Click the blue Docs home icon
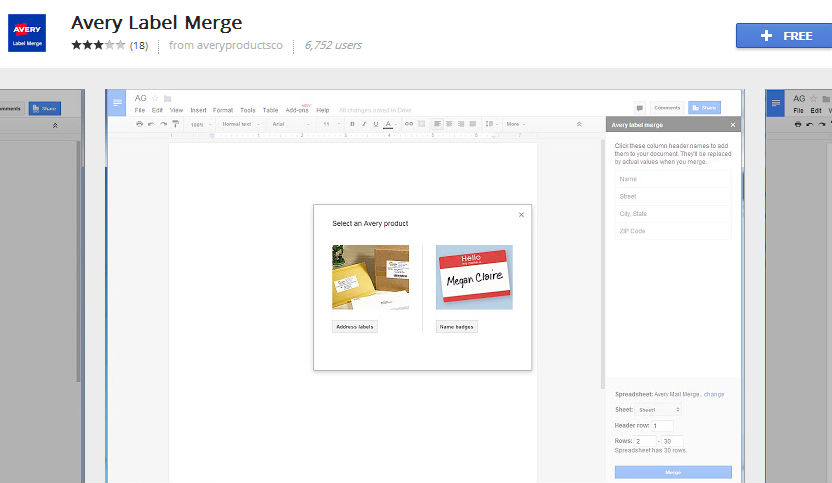Viewport: 832px width, 483px height. pos(117,102)
